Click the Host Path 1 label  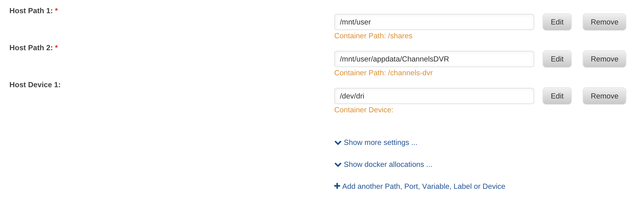click(31, 11)
